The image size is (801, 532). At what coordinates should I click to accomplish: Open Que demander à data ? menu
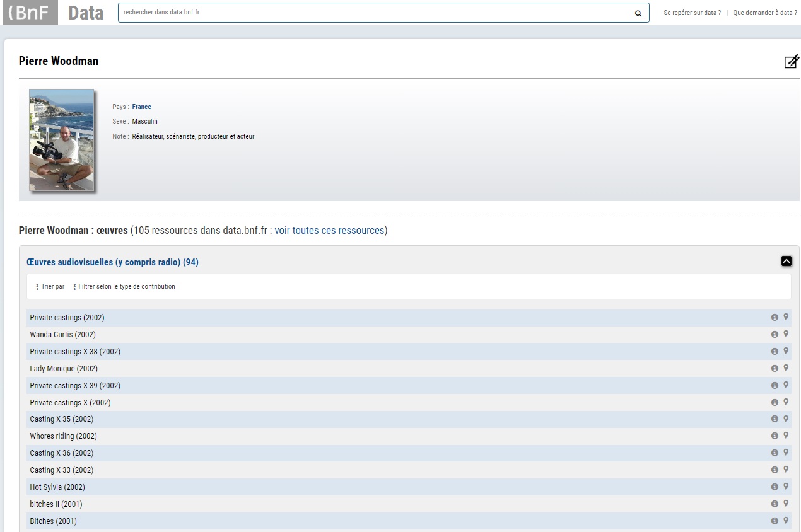[764, 13]
